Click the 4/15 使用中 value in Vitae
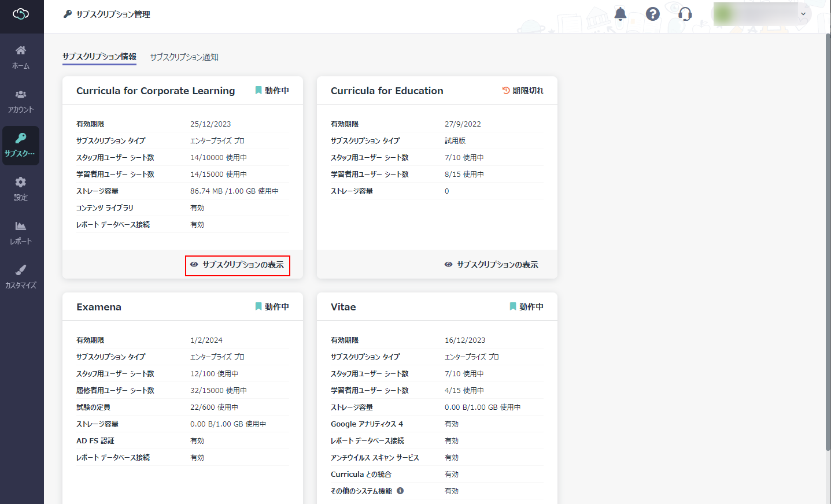The image size is (831, 504). (x=464, y=390)
